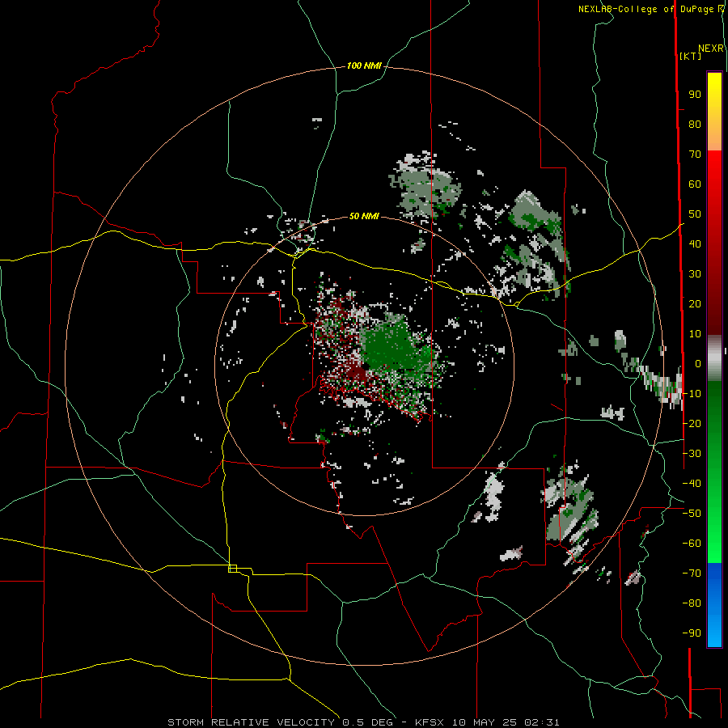This screenshot has width=728, height=728.
Task: Click the "NEXLAB-College of DuPage" header text
Action: [647, 9]
